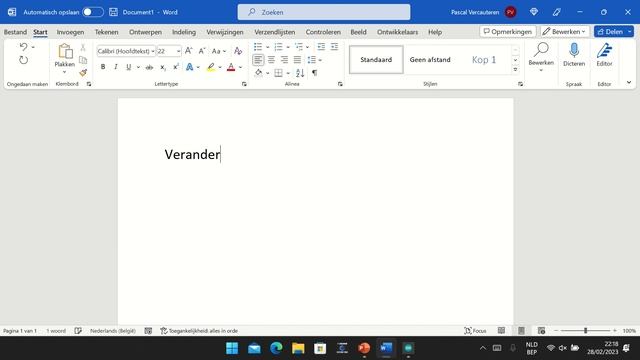The height and width of the screenshot is (360, 640).
Task: Select the Format Painter brush
Action: pyautogui.click(x=83, y=73)
